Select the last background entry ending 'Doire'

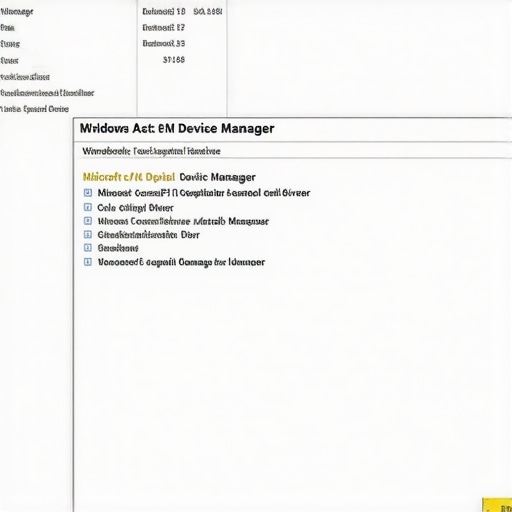34,109
